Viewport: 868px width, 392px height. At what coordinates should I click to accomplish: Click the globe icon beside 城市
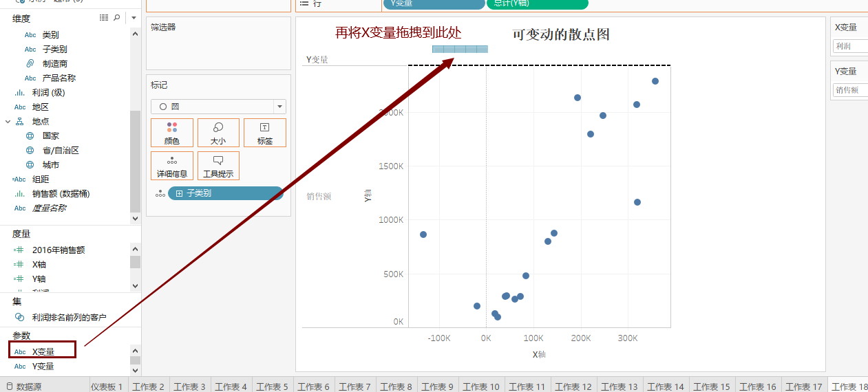point(30,164)
